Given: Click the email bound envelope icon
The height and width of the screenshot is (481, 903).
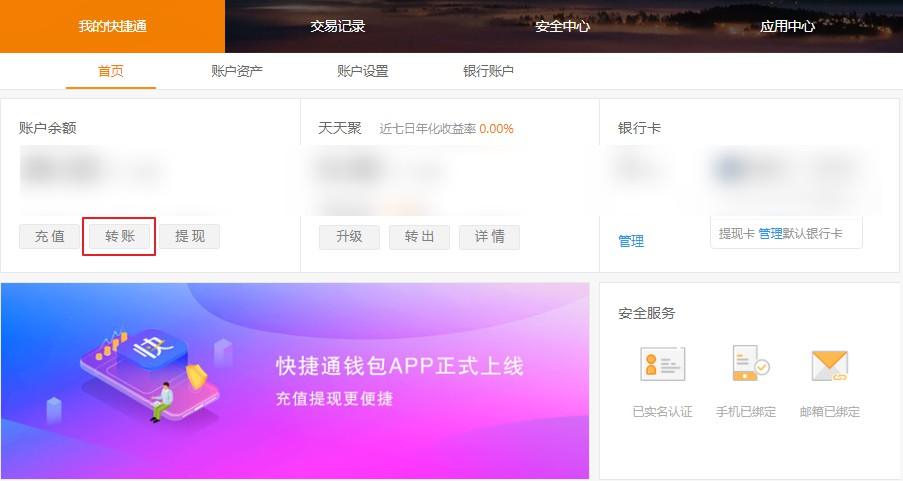Looking at the screenshot, I should pos(829,365).
